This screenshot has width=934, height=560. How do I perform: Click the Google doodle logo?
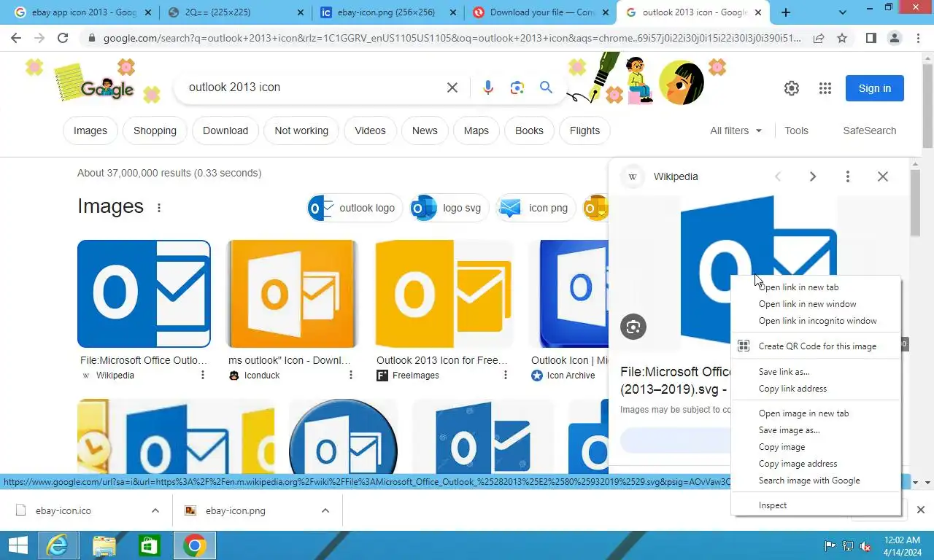107,87
